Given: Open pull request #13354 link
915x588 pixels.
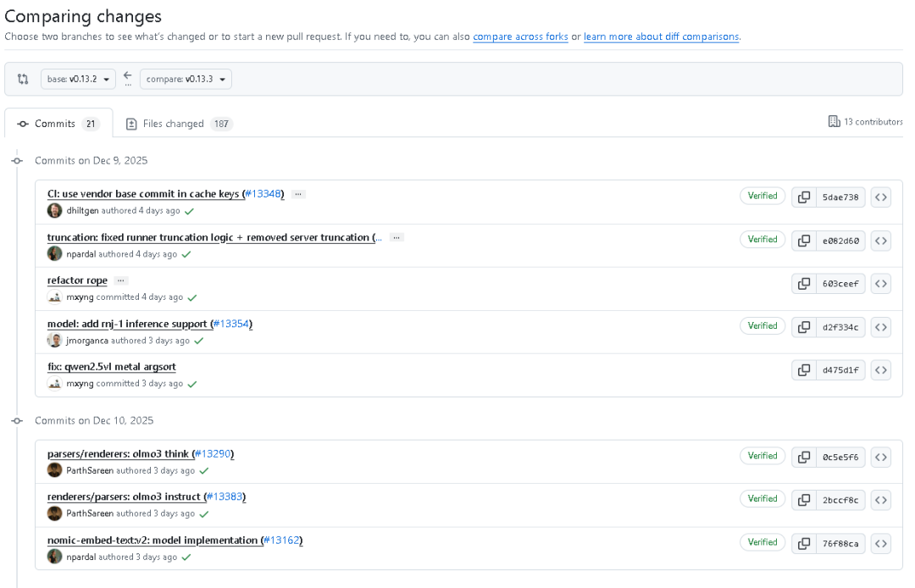Looking at the screenshot, I should pyautogui.click(x=231, y=324).
